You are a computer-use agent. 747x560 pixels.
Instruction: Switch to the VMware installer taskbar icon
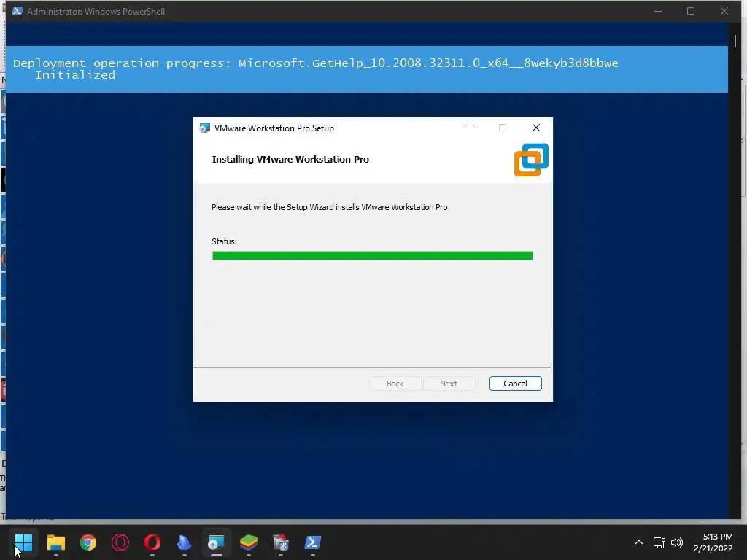[x=216, y=542]
